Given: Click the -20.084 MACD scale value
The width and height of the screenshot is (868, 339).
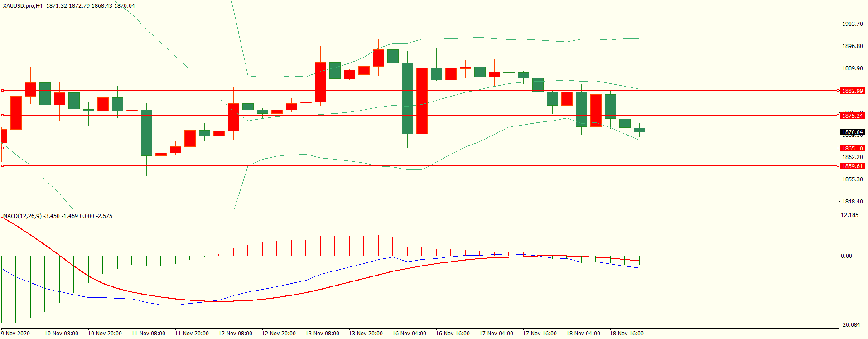Looking at the screenshot, I should pyautogui.click(x=850, y=325).
